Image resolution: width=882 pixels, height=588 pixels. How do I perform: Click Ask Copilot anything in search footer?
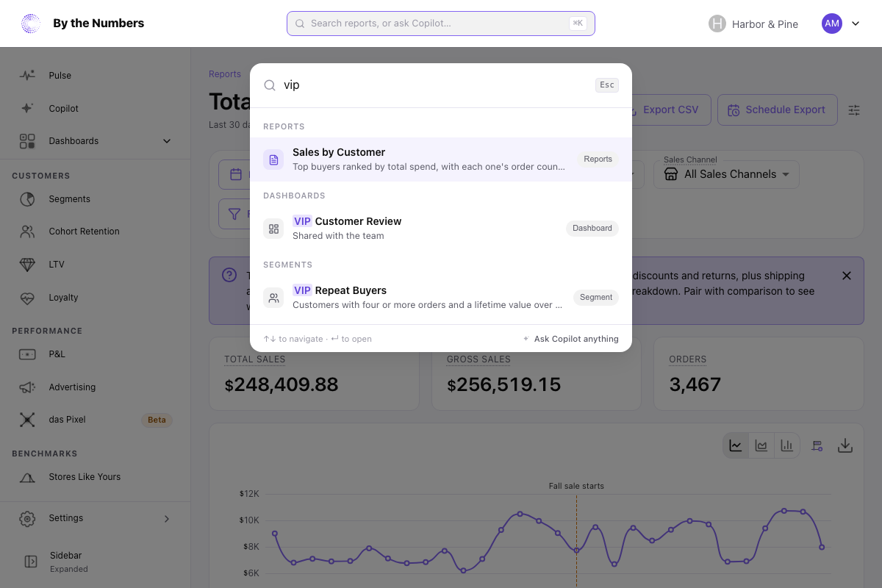[570, 339]
